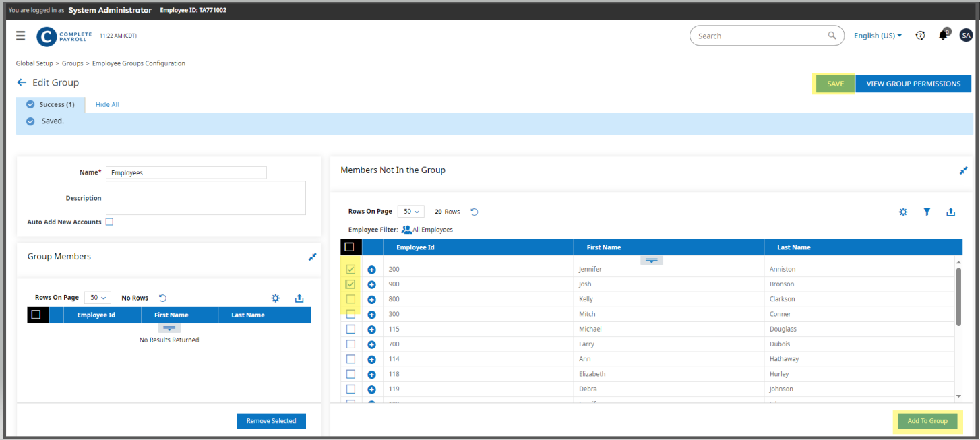Click the All Employees filter icon
The height and width of the screenshot is (440, 980).
[406, 230]
